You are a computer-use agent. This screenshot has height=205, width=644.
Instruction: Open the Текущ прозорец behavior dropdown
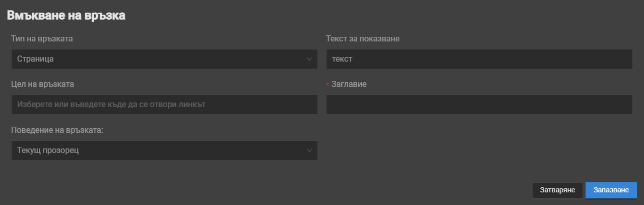[x=164, y=150]
